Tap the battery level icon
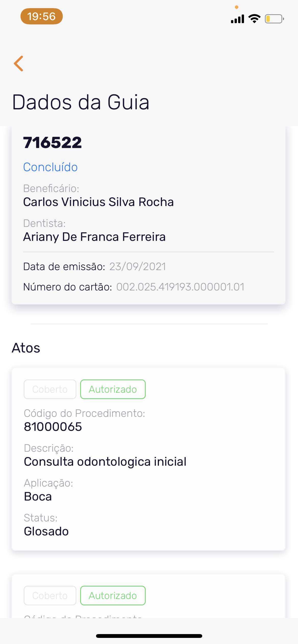 coord(274,19)
